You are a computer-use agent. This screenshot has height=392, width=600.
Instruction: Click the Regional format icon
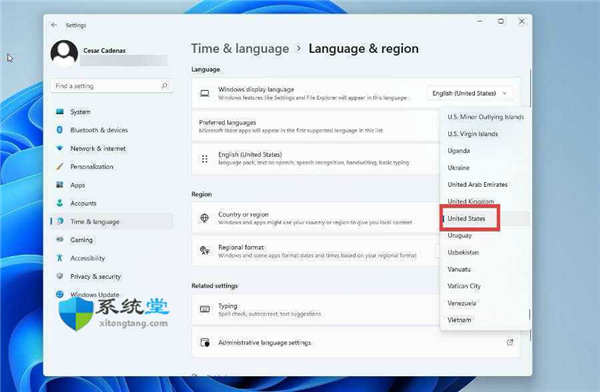pyautogui.click(x=205, y=251)
